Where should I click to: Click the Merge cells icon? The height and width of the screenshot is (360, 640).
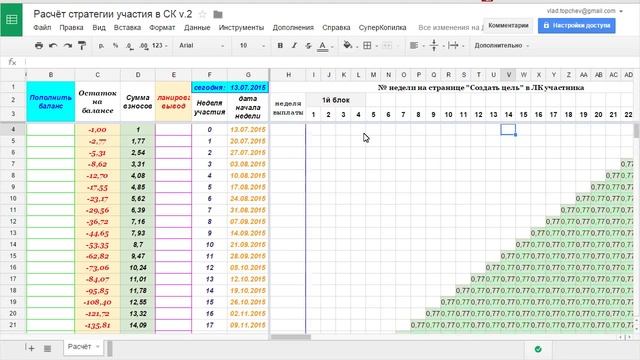[x=387, y=46]
